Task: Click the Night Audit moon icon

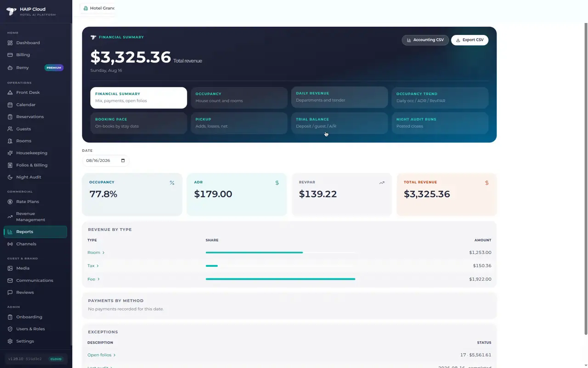Action: (10, 177)
